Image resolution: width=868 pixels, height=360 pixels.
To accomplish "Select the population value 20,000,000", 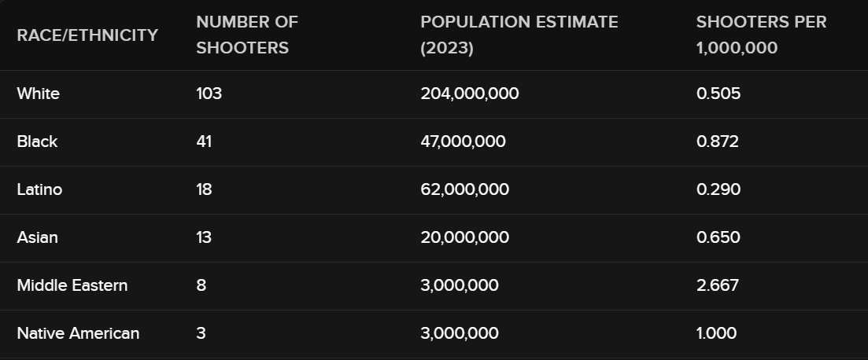I will (464, 237).
